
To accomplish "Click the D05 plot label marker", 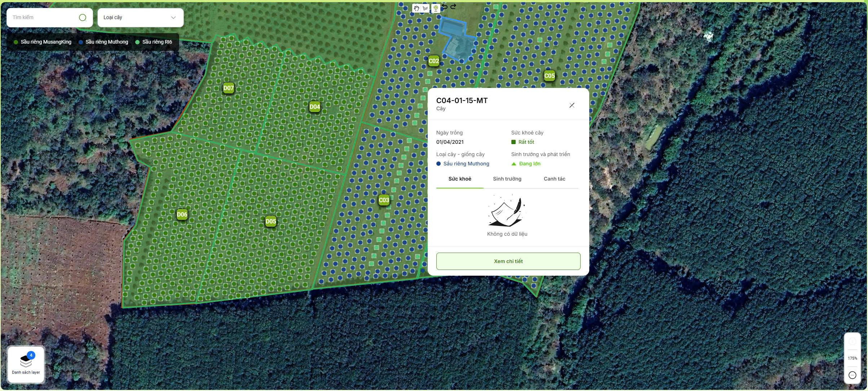I will point(271,222).
